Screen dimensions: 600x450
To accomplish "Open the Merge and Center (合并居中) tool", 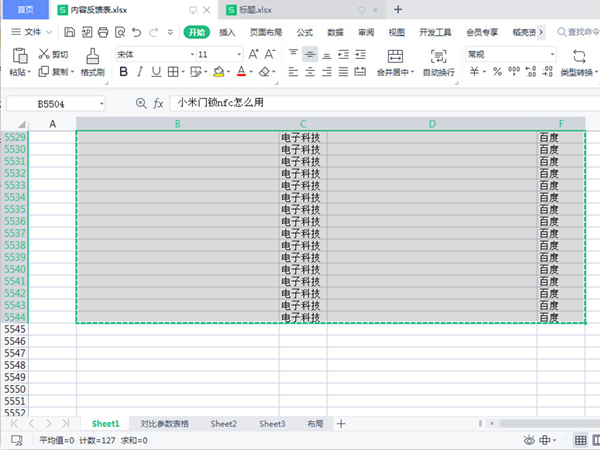I will (x=394, y=56).
